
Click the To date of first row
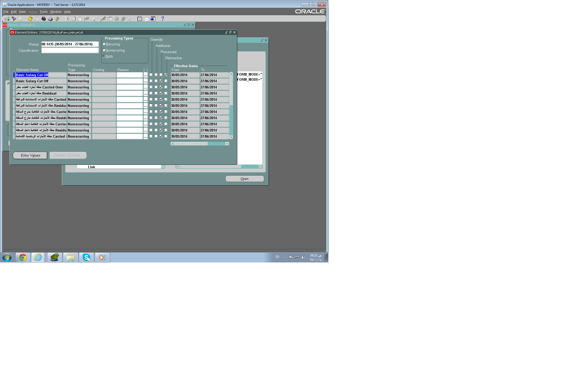[214, 75]
